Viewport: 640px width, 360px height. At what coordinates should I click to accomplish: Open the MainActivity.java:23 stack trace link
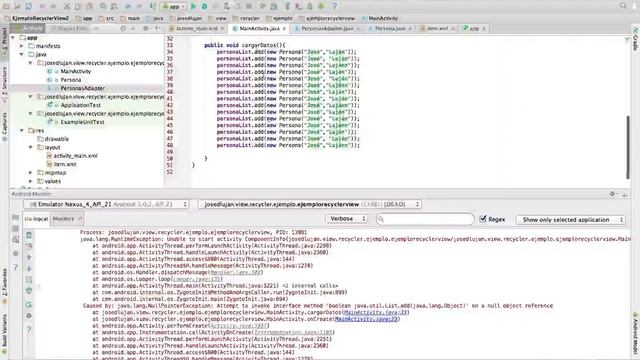pyautogui.click(x=366, y=319)
